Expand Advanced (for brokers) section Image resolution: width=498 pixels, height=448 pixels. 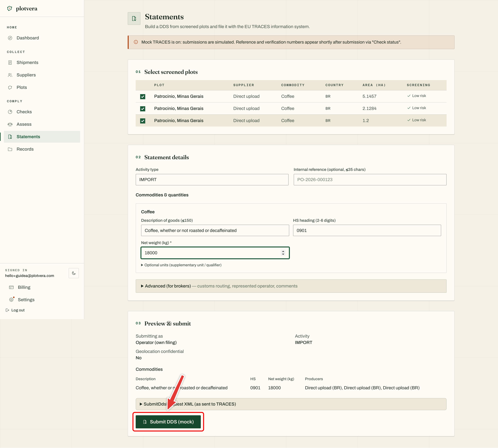291,286
